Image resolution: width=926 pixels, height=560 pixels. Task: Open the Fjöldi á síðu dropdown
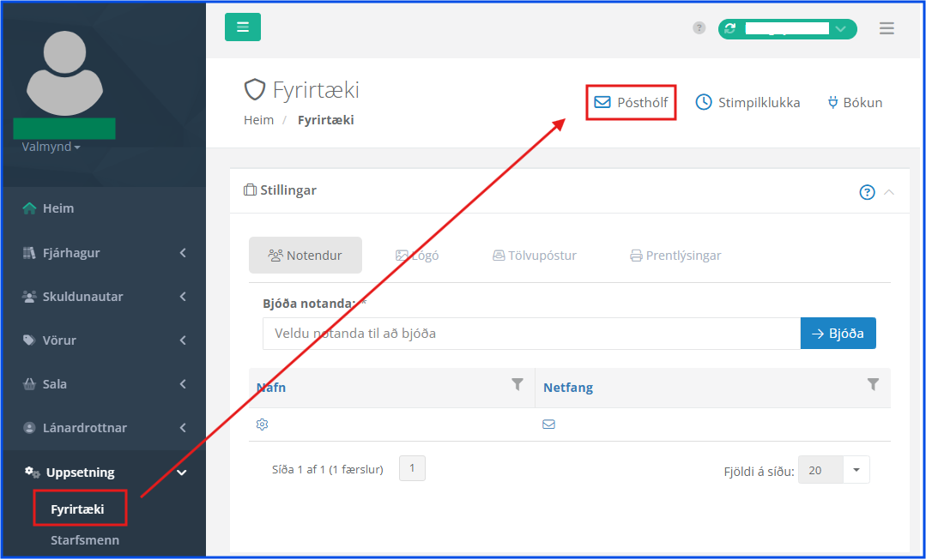coord(856,470)
